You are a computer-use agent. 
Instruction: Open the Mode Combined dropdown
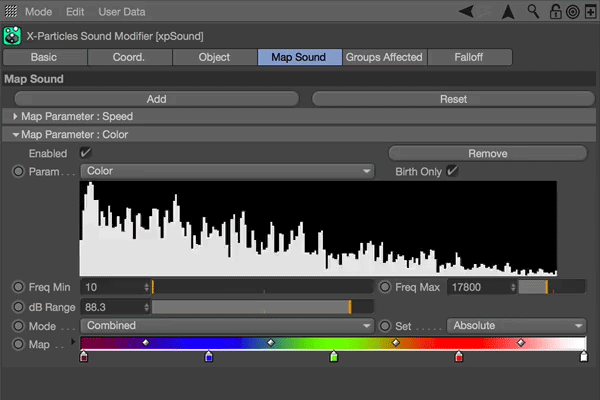pos(227,326)
